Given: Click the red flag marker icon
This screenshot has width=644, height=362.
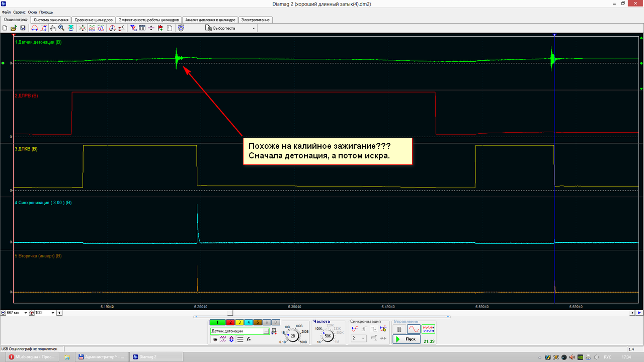Looking at the screenshot, I should click(x=160, y=28).
